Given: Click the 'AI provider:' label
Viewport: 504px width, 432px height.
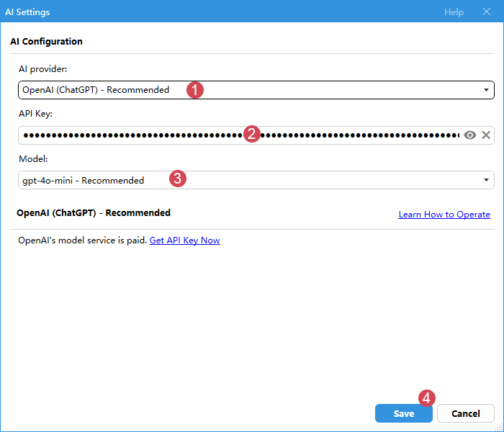Looking at the screenshot, I should (x=42, y=69).
